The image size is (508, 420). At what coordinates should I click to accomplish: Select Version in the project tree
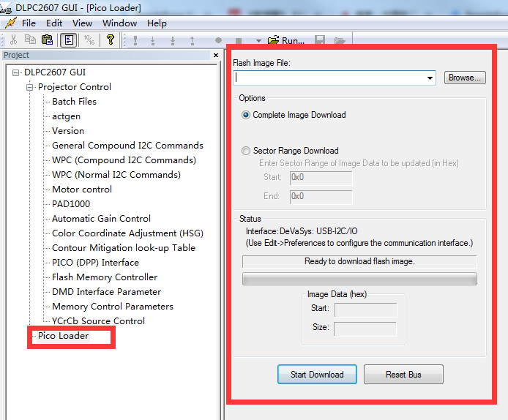pos(68,131)
